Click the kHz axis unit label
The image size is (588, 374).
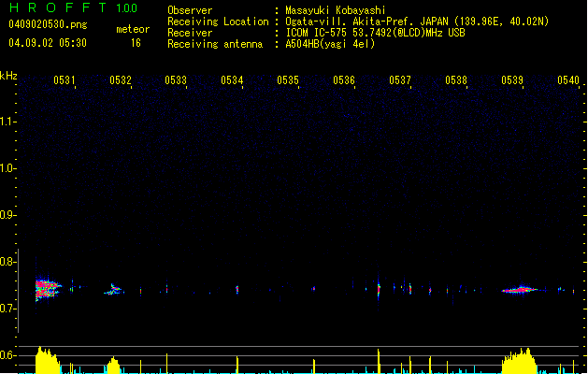point(8,76)
